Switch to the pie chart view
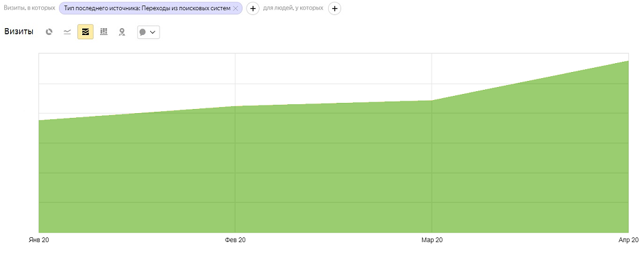Viewport: 644px width, 266px height. (x=49, y=32)
